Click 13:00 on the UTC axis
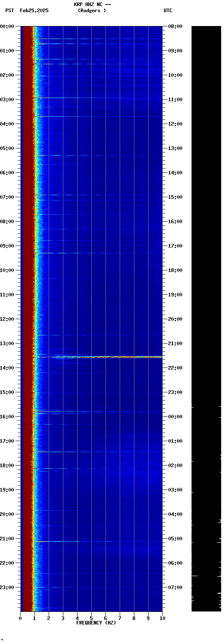Screen dimensions: 224x644 coord(175,148)
